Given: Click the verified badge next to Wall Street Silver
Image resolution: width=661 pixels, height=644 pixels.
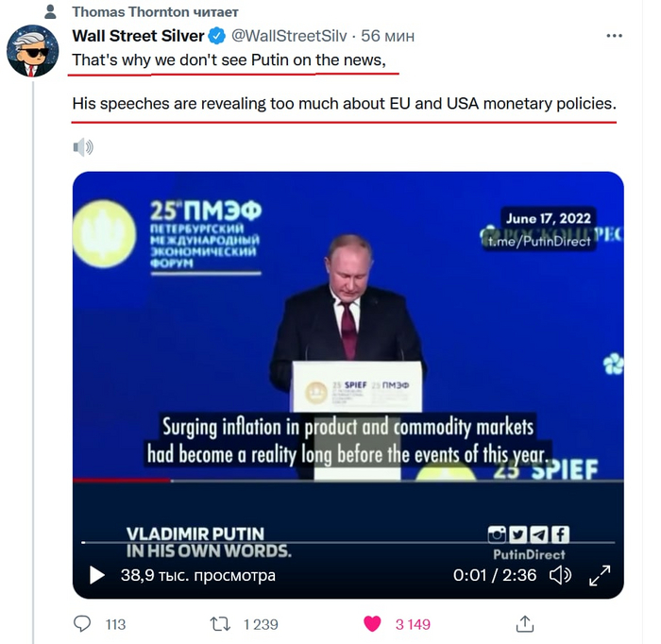Looking at the screenshot, I should pos(217,37).
